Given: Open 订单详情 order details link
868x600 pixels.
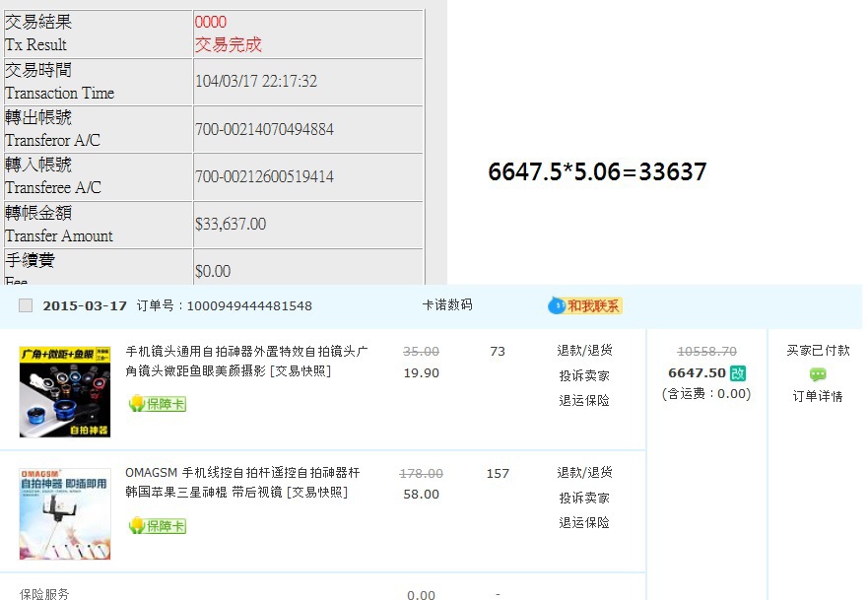Looking at the screenshot, I should (818, 396).
